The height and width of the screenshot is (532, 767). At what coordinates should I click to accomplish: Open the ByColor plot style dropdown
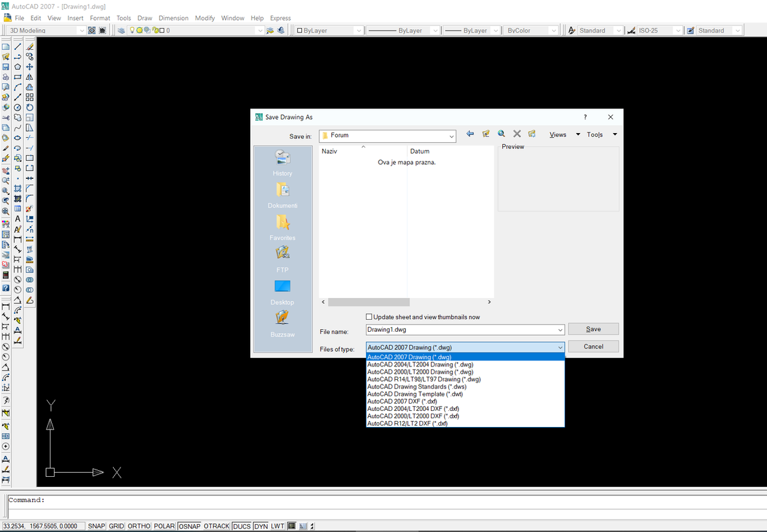pos(553,31)
